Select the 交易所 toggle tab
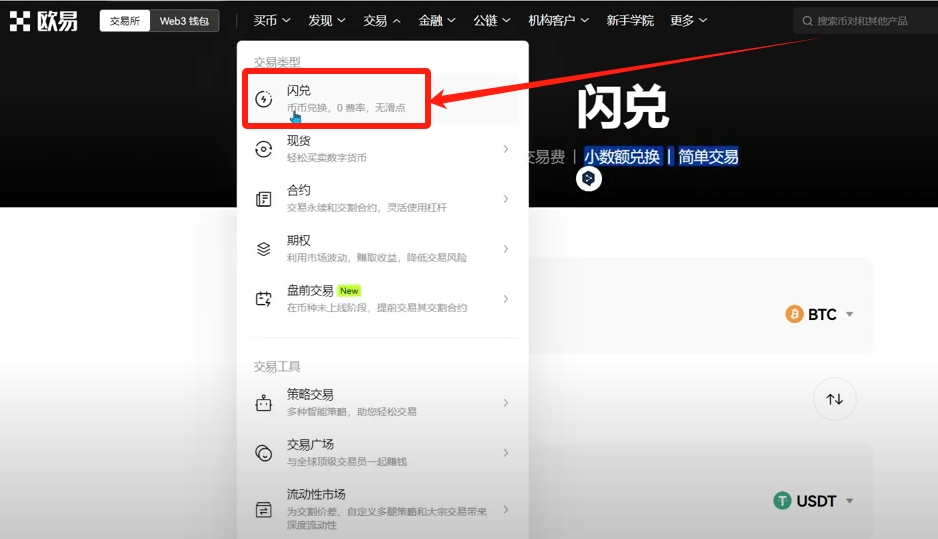Viewport: 938px width, 539px height. click(x=124, y=21)
